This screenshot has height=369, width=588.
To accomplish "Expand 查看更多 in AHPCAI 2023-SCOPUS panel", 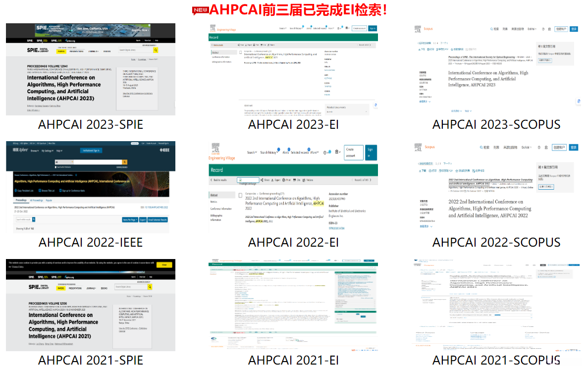I will coord(425,101).
